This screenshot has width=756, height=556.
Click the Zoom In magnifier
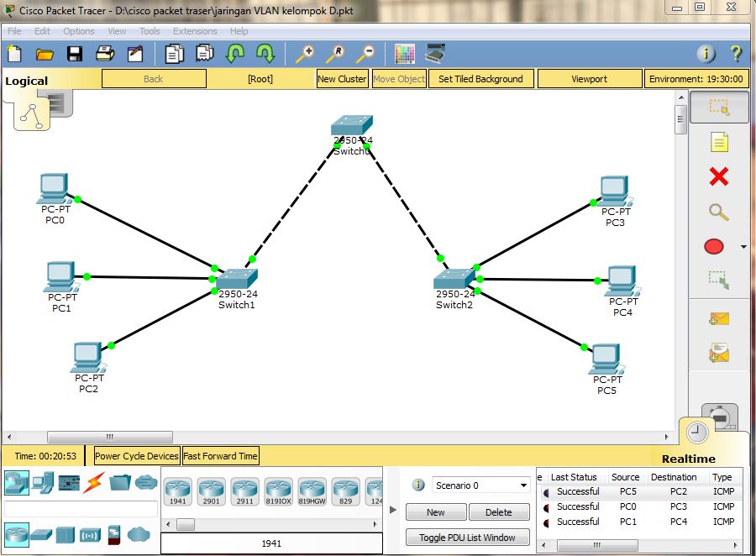pyautogui.click(x=305, y=54)
